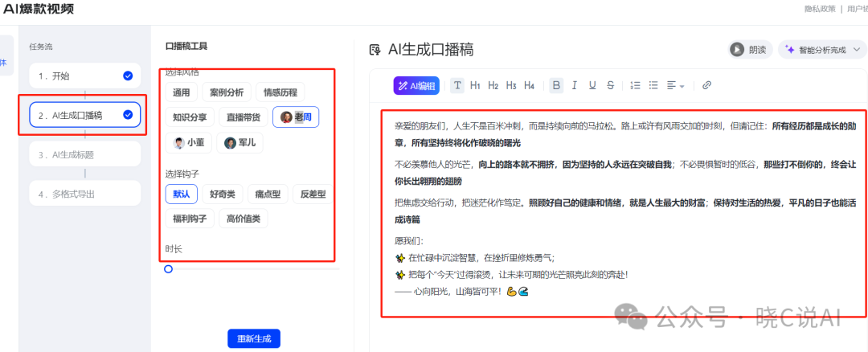The height and width of the screenshot is (352, 868).
Task: Insert a numbered list
Action: [x=636, y=85]
